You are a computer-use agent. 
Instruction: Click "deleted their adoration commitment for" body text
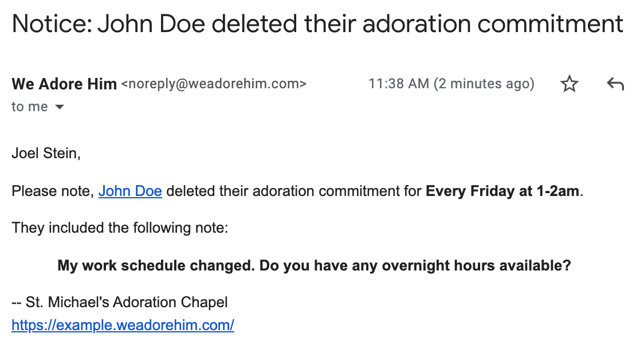pos(293,191)
